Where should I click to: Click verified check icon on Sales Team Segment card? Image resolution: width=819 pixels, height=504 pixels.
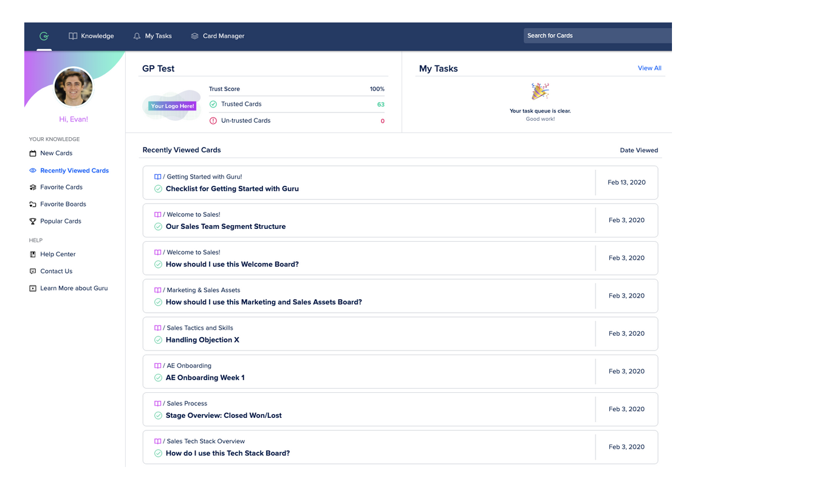[x=158, y=226]
